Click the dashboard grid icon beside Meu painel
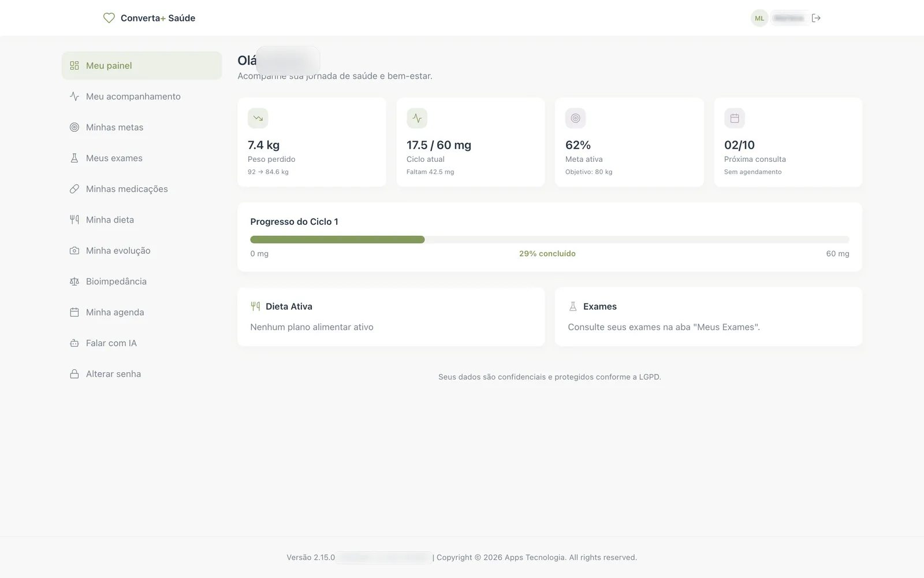This screenshot has width=924, height=578. pyautogui.click(x=74, y=65)
